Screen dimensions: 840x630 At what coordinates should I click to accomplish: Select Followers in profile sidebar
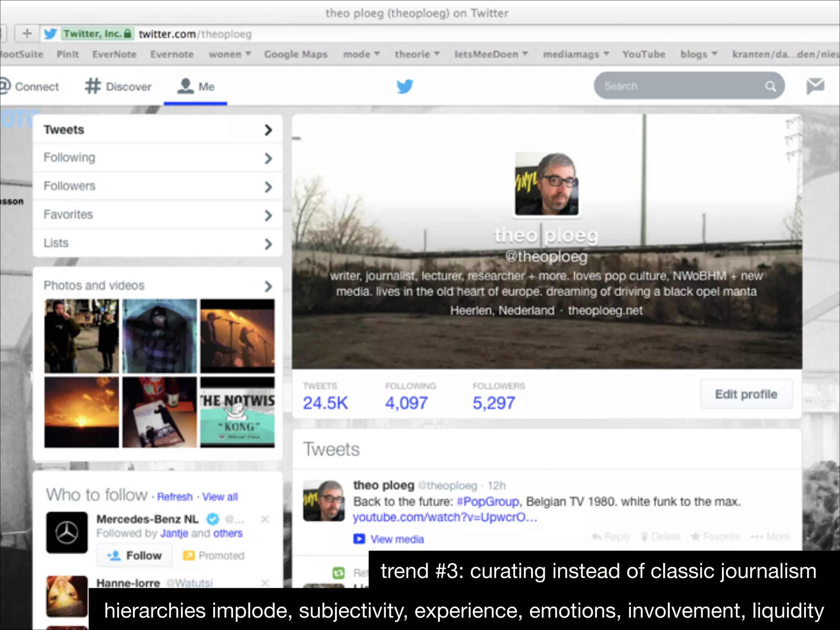(x=157, y=186)
